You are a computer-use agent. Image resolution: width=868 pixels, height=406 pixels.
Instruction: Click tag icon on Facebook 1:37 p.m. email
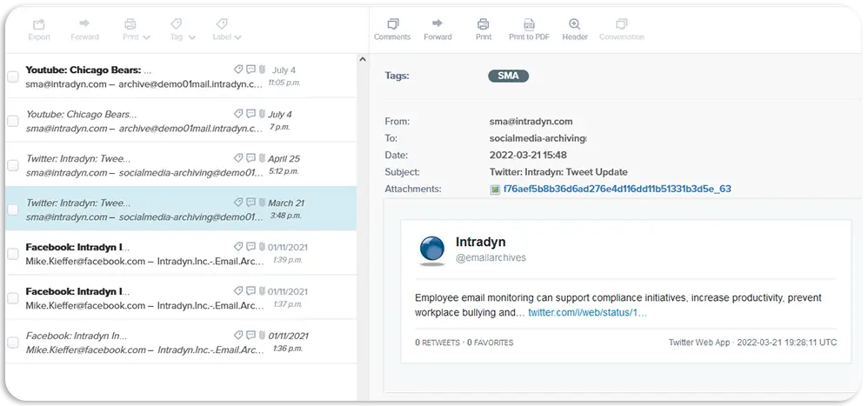[238, 290]
